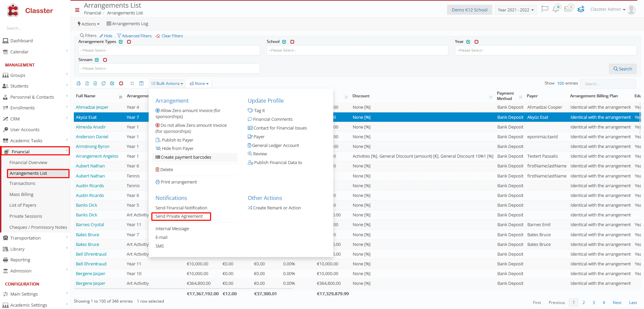Sort the Payment Method column
This screenshot has width=644, height=309.
(521, 97)
